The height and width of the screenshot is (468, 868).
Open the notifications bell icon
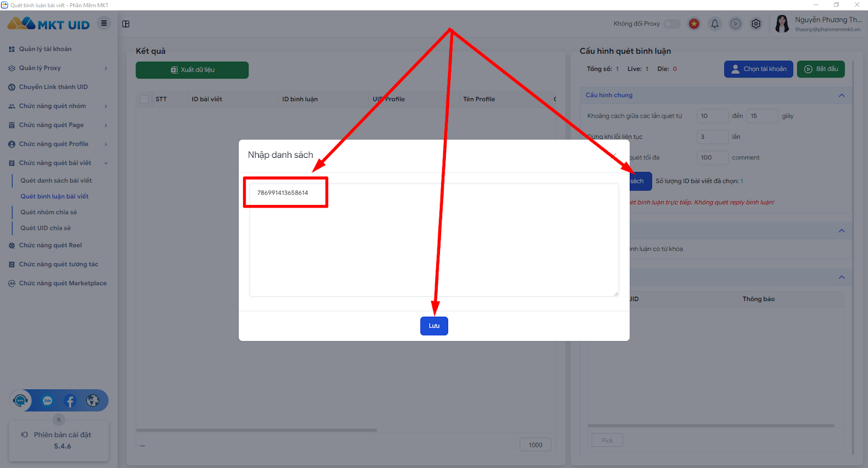(715, 24)
